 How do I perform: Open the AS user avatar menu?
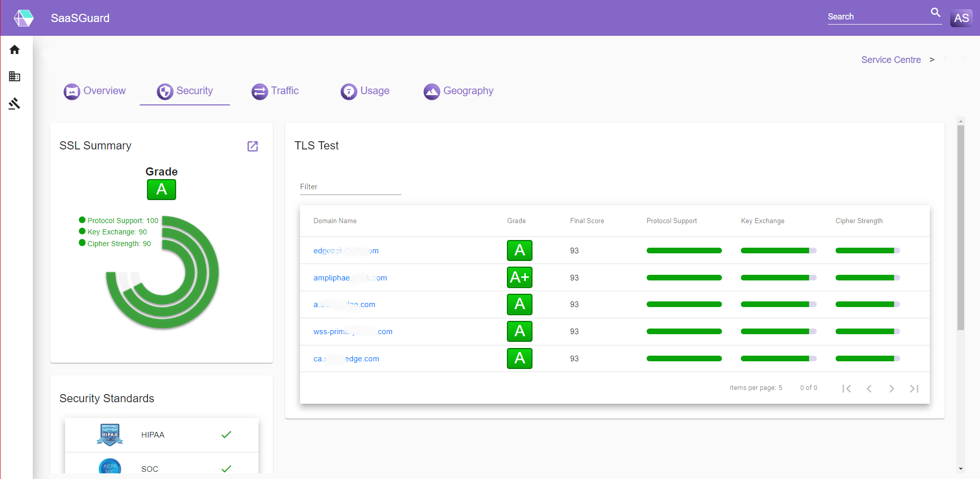pyautogui.click(x=961, y=18)
